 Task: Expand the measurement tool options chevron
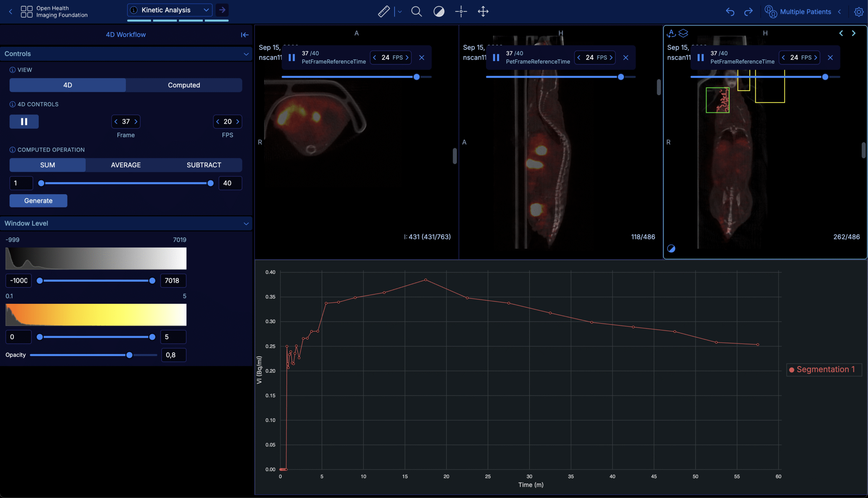pos(399,11)
